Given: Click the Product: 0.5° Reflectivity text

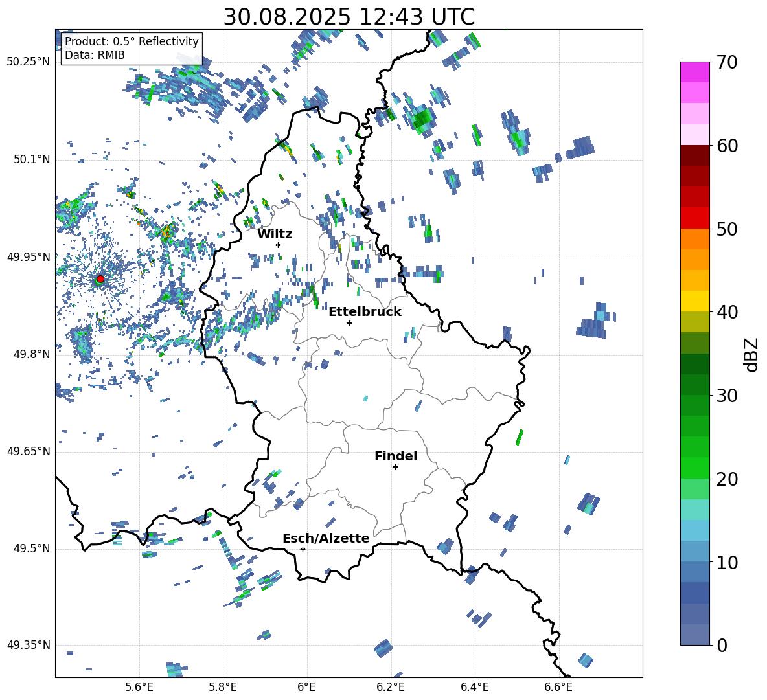Looking at the screenshot, I should point(132,41).
